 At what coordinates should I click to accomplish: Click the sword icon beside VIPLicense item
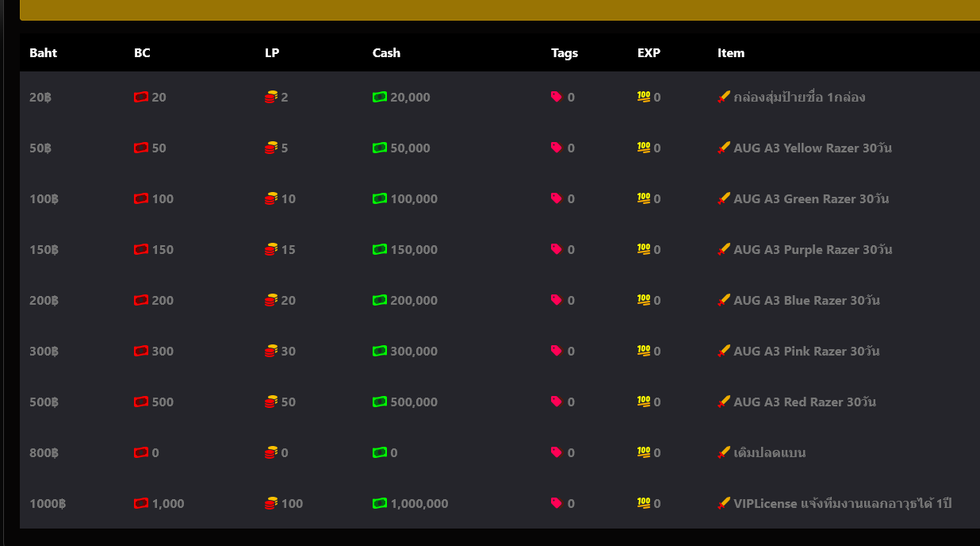point(723,503)
